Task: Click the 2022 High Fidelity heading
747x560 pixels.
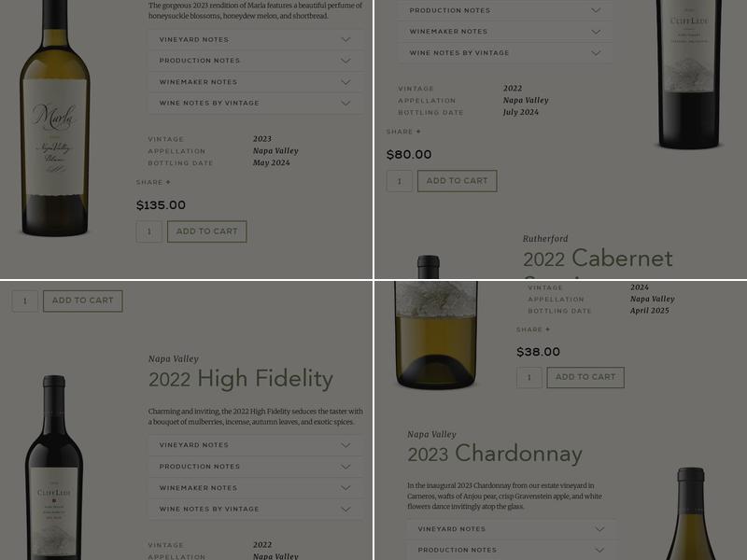Action: (240, 379)
